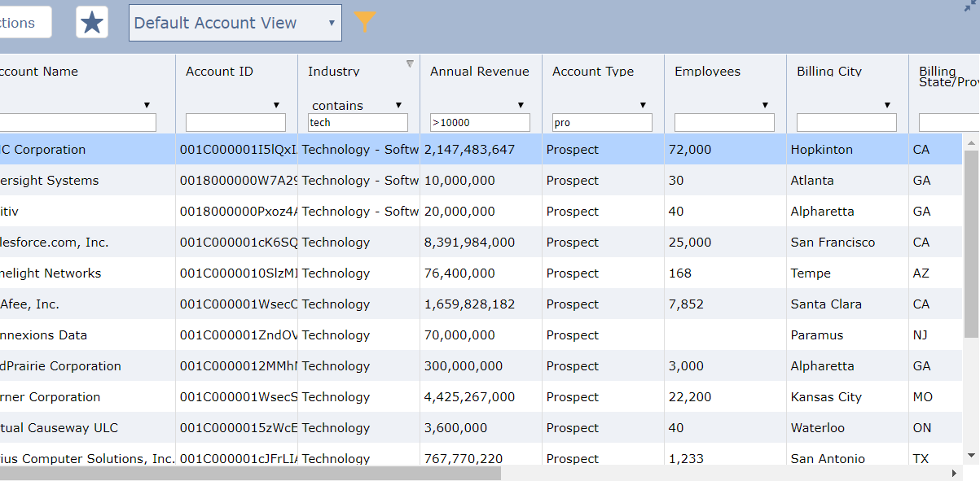
Task: Click the vertical scrollbar's down arrow
Action: [971, 456]
